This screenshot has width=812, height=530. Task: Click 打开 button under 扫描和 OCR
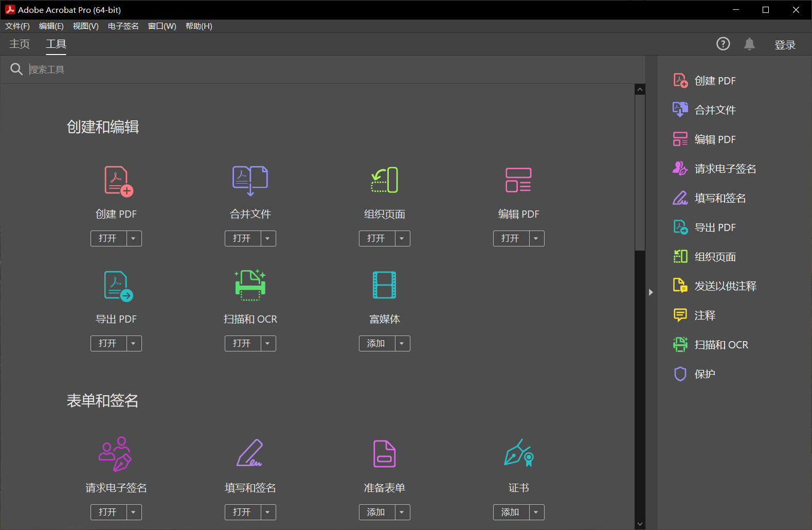(242, 344)
